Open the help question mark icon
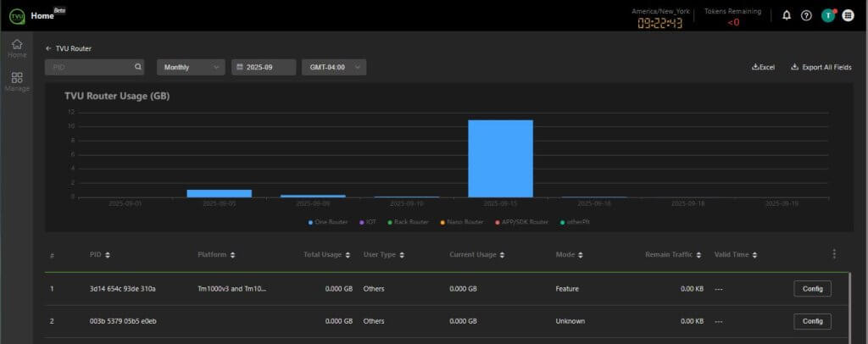The width and height of the screenshot is (868, 344). pos(806,15)
